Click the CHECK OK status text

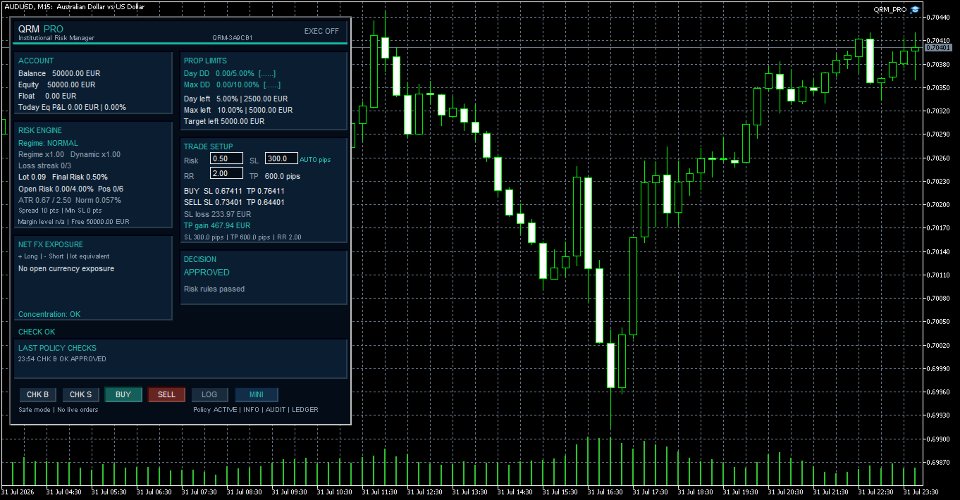(36, 332)
